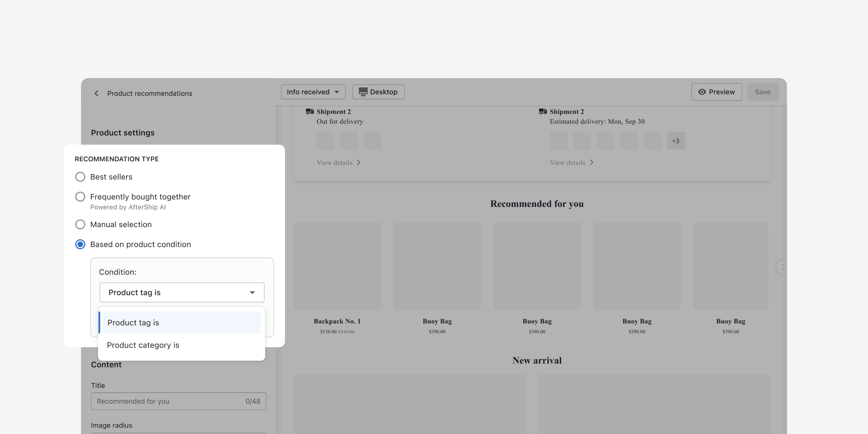Click the Backpack No. 1 product image
Screen dimensions: 868x434
337,266
